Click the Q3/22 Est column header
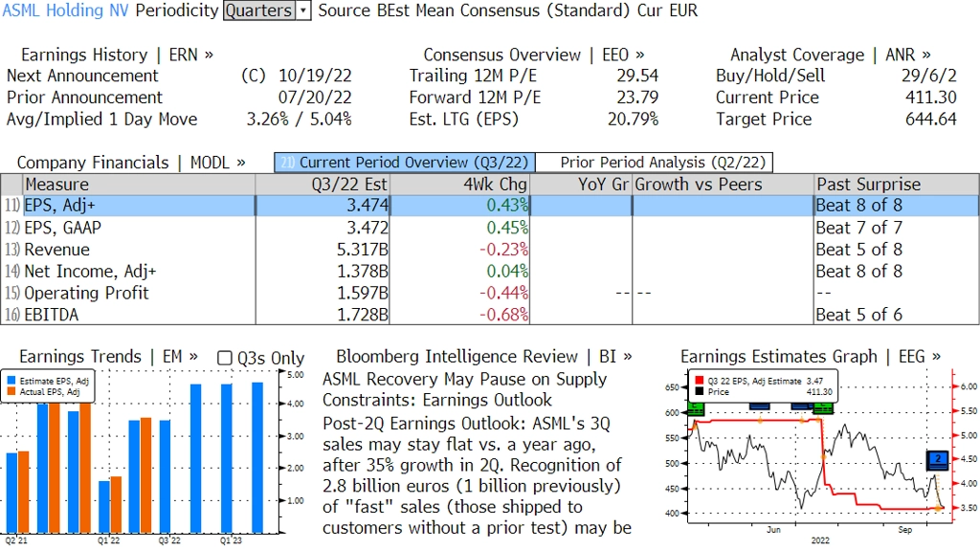The height and width of the screenshot is (549, 980). [x=323, y=185]
